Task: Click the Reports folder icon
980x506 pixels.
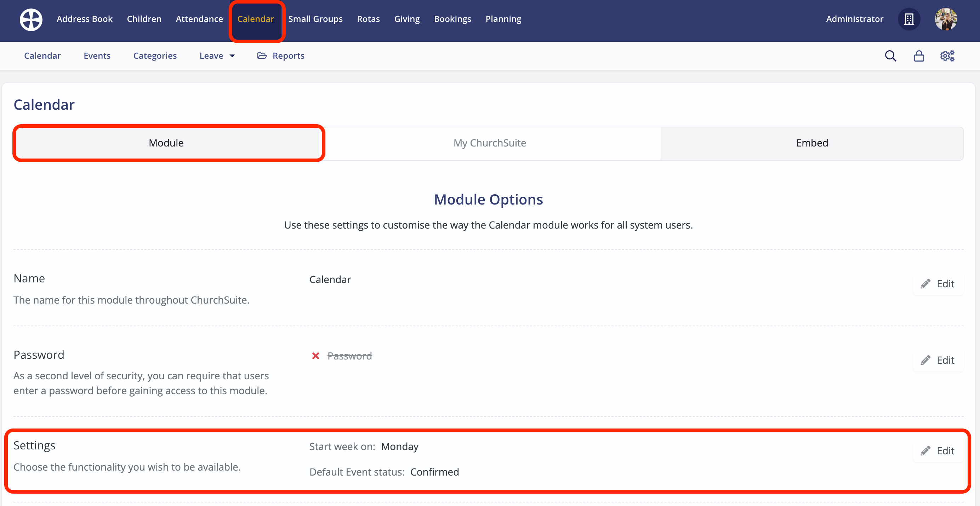Action: (261, 55)
